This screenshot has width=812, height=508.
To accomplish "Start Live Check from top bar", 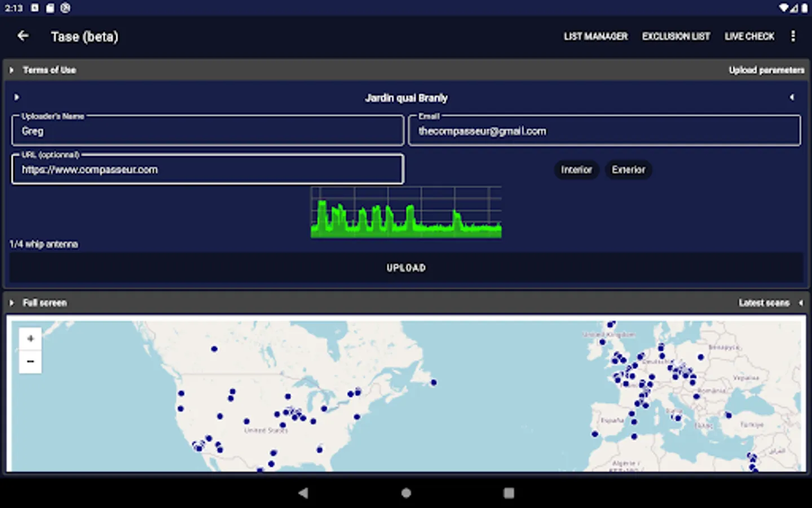I will click(x=749, y=36).
